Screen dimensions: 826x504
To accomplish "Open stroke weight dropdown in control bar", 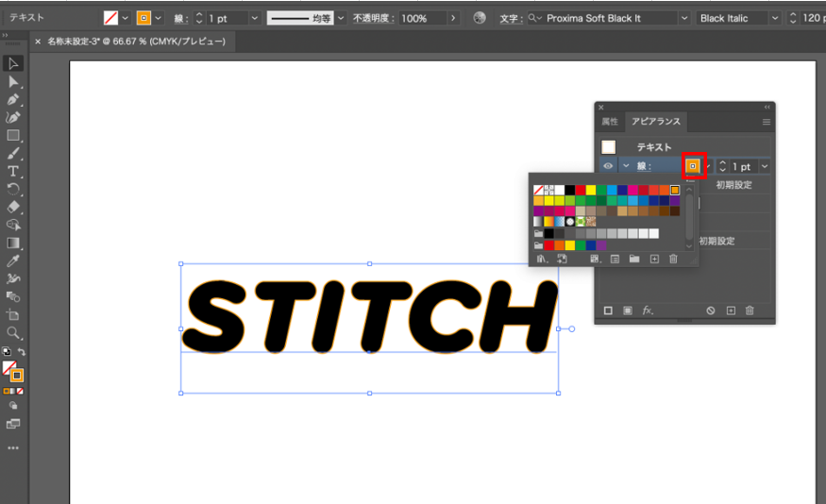I will (255, 18).
